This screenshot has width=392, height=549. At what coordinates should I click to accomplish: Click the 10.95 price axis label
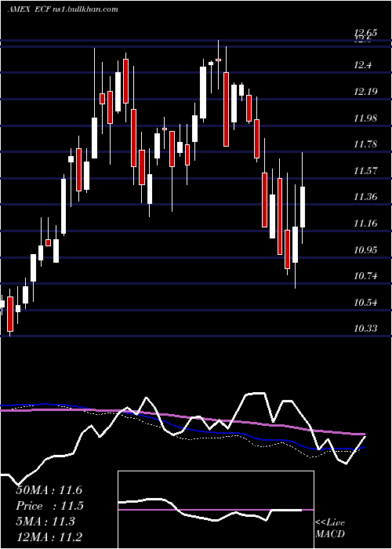(366, 249)
